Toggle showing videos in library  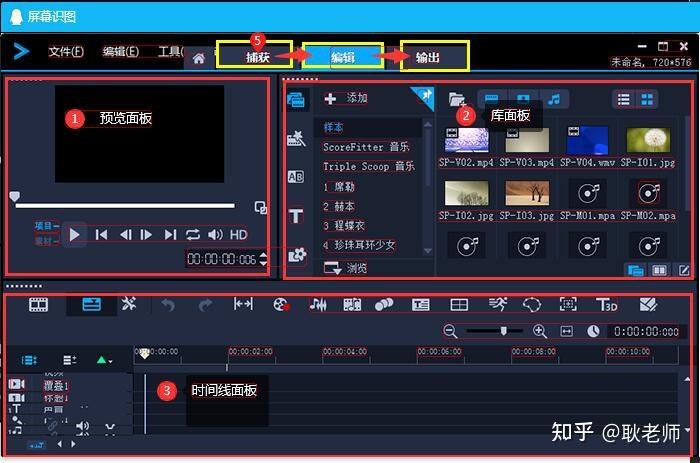pyautogui.click(x=492, y=99)
